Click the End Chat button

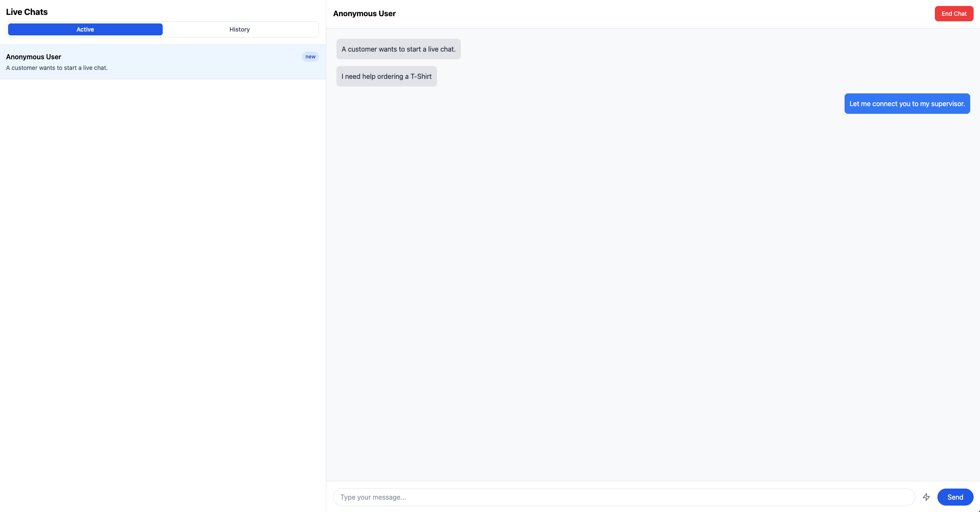[x=954, y=13]
